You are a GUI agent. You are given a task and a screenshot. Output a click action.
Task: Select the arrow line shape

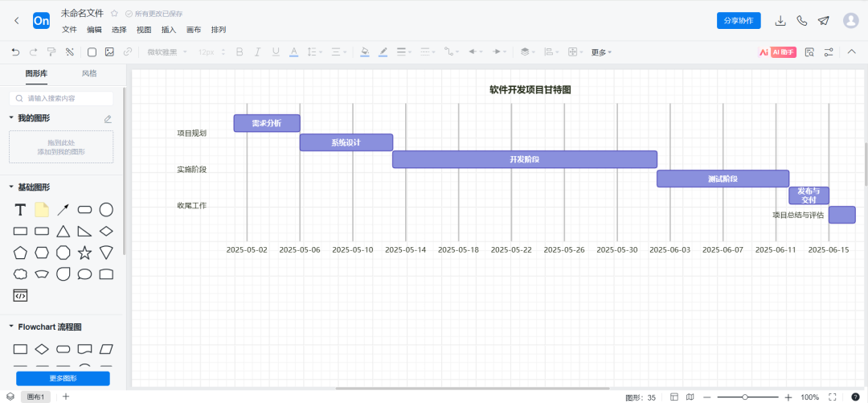pyautogui.click(x=63, y=209)
